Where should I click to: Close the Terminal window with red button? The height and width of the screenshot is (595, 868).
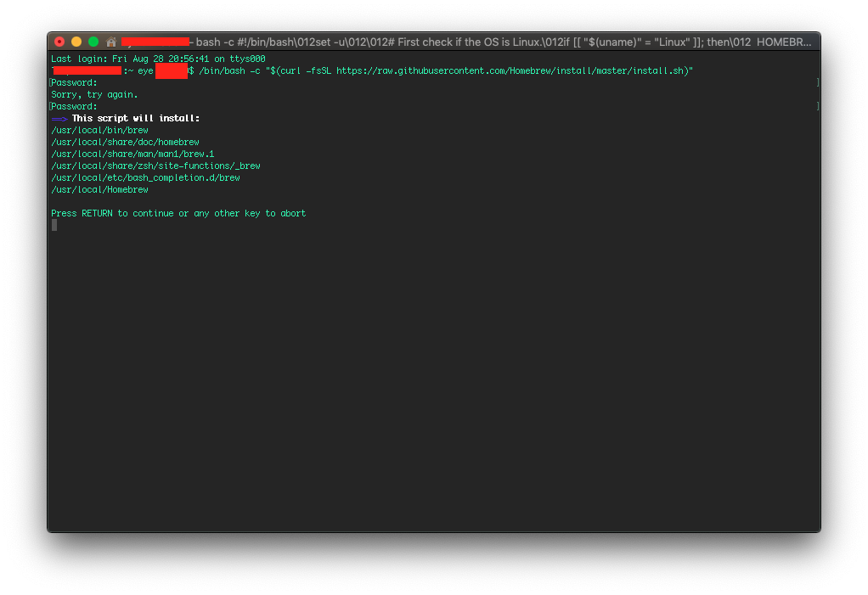(x=59, y=42)
